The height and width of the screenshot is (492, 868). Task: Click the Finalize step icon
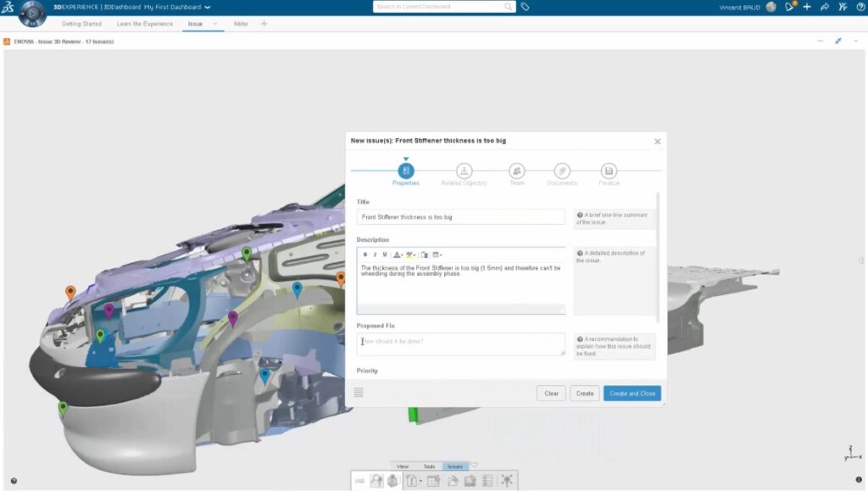[609, 171]
